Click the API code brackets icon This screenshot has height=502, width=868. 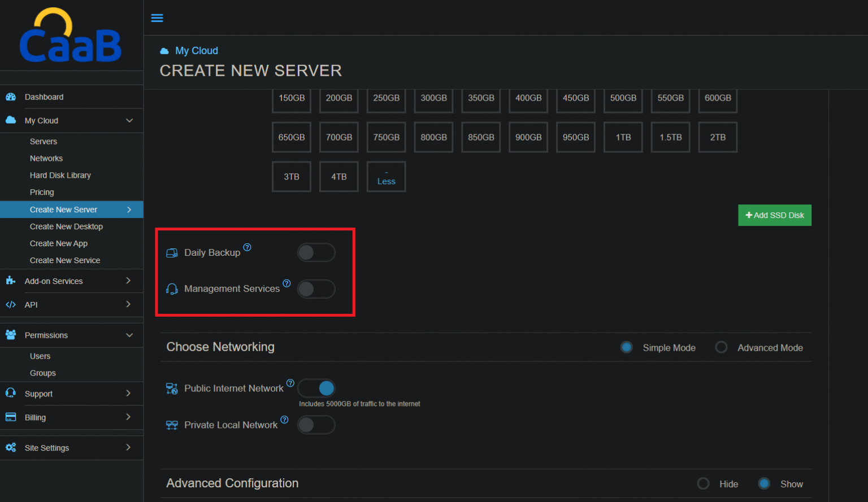11,304
